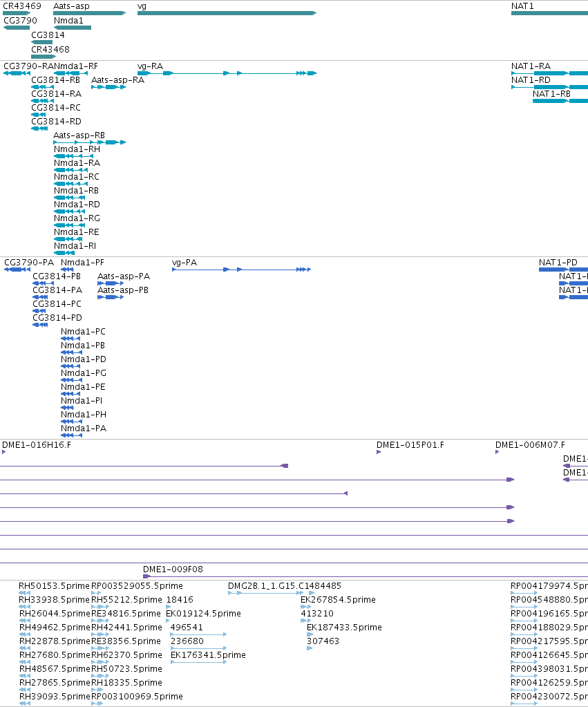The image size is (588, 707).
Task: Select EST RE34816.5prime label
Action: point(126,614)
